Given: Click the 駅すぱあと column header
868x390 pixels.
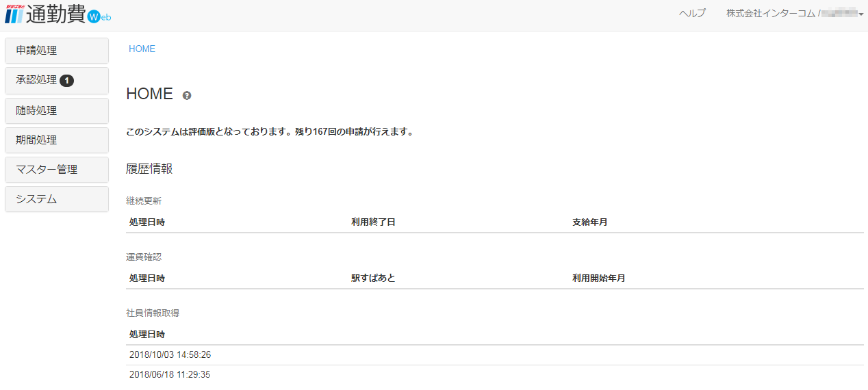Looking at the screenshot, I should (373, 278).
